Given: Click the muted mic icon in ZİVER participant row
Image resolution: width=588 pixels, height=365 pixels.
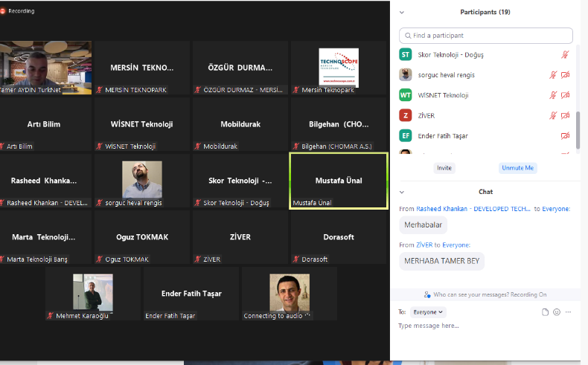Looking at the screenshot, I should click(x=553, y=115).
